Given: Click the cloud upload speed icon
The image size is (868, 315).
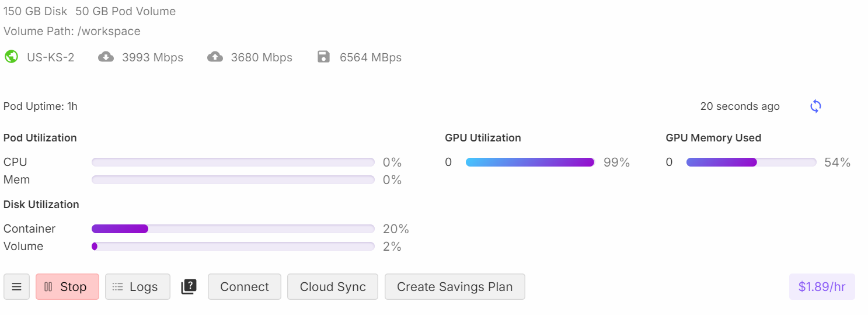Looking at the screenshot, I should tap(215, 57).
